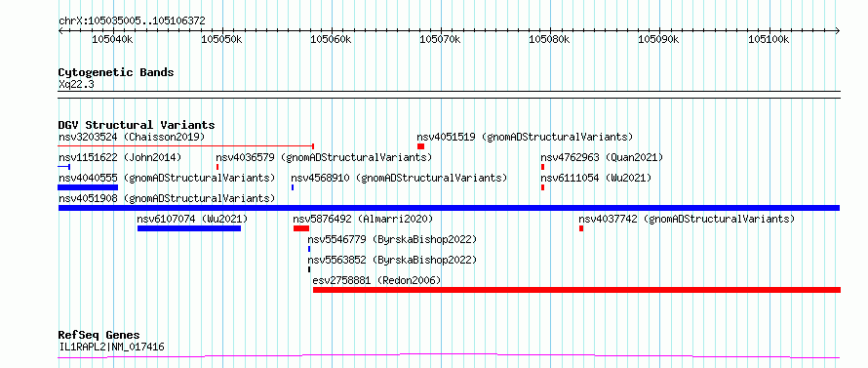Viewport: 868px width, 368px height.
Task: Open the nsv4036579 gnomAD variant label
Action: [x=324, y=157]
